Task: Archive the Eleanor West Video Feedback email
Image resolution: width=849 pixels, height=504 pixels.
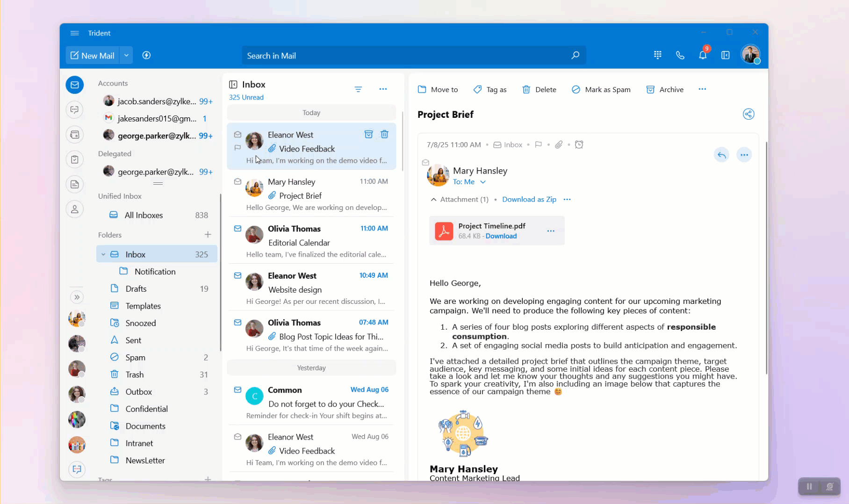Action: click(x=368, y=134)
